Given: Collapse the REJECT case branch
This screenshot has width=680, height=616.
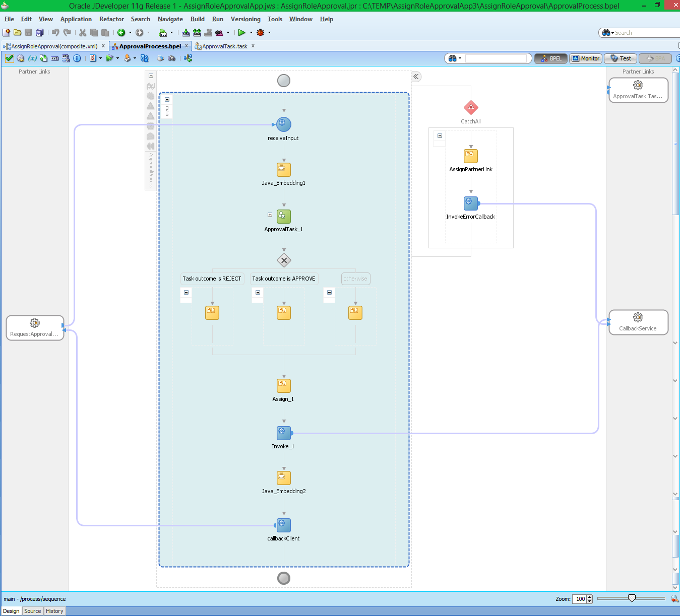Looking at the screenshot, I should pos(186,292).
